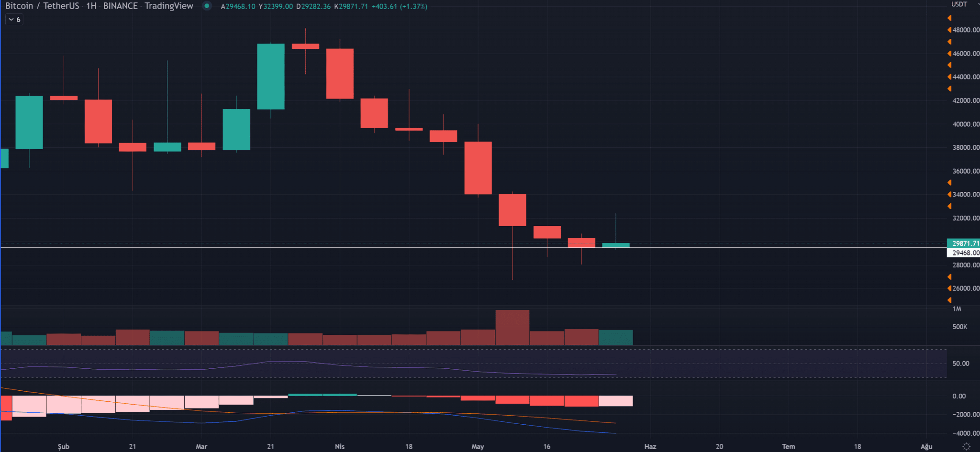Click the Haz label on time axis
The image size is (980, 452).
coord(650,446)
